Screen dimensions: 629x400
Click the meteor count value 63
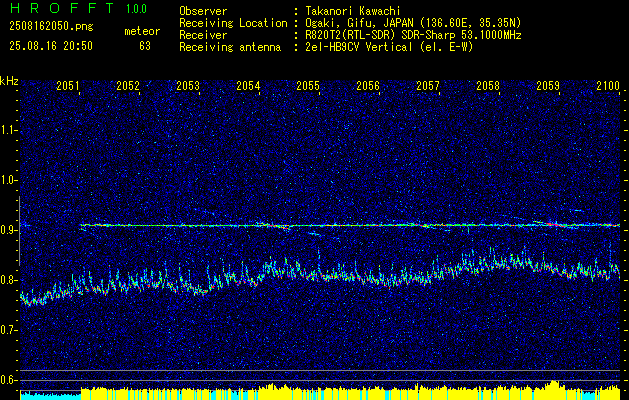click(145, 46)
